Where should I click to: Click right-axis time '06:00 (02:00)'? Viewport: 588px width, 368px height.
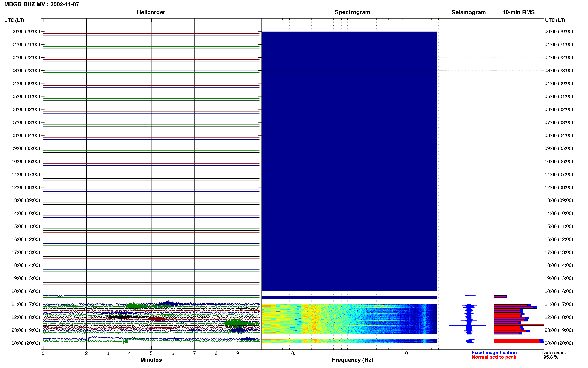point(559,109)
